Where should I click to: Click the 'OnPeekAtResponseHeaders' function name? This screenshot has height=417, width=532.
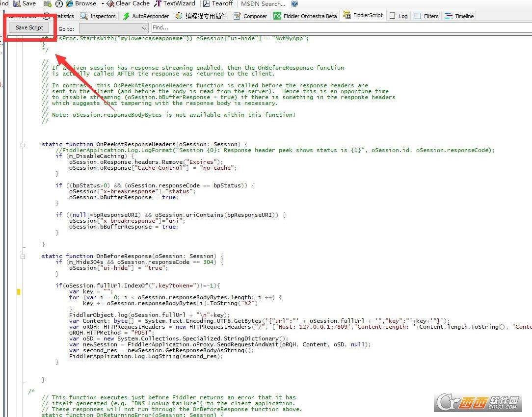pyautogui.click(x=136, y=144)
